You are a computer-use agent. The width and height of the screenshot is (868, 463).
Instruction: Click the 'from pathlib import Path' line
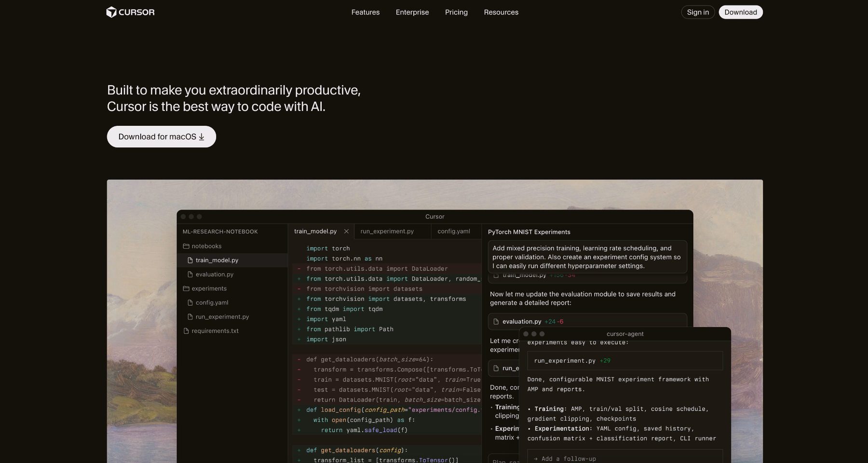coord(350,329)
